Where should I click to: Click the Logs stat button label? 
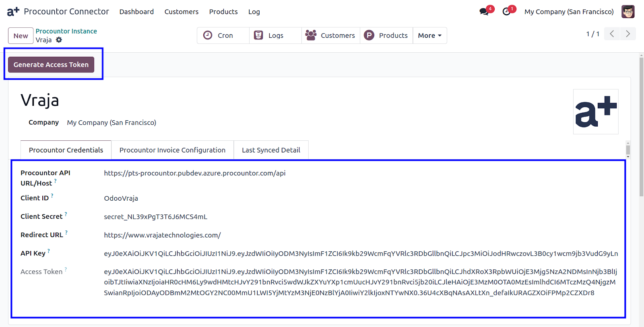pyautogui.click(x=276, y=35)
